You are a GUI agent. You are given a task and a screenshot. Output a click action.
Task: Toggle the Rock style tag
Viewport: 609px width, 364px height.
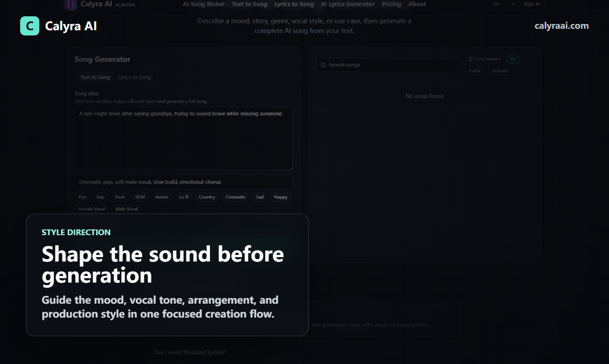point(120,197)
